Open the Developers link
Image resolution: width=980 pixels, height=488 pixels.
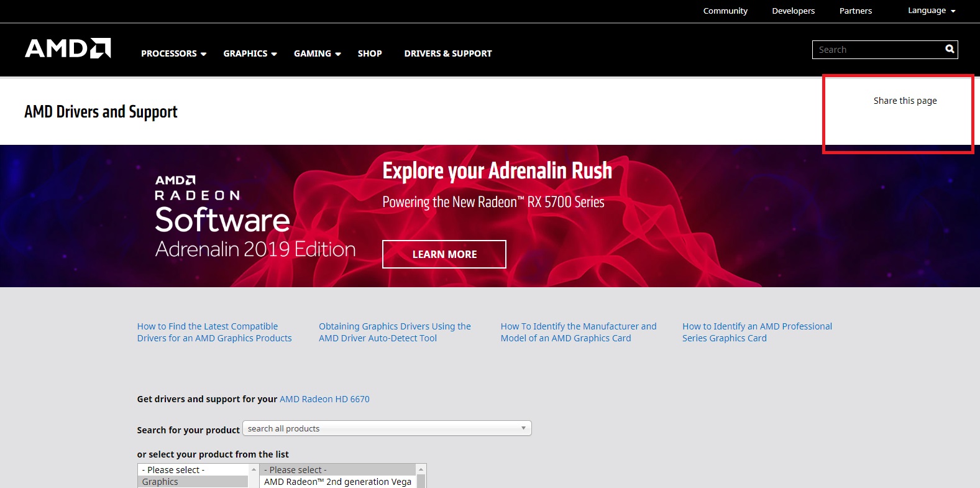793,11
